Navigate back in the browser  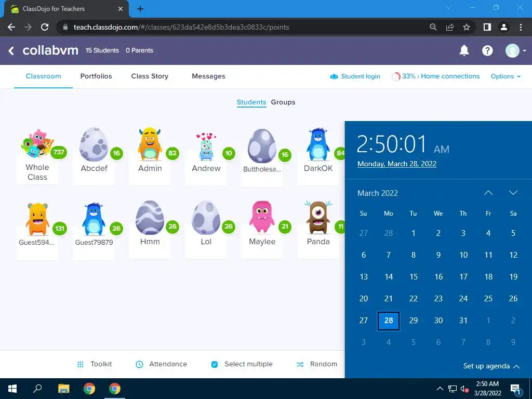pos(11,27)
